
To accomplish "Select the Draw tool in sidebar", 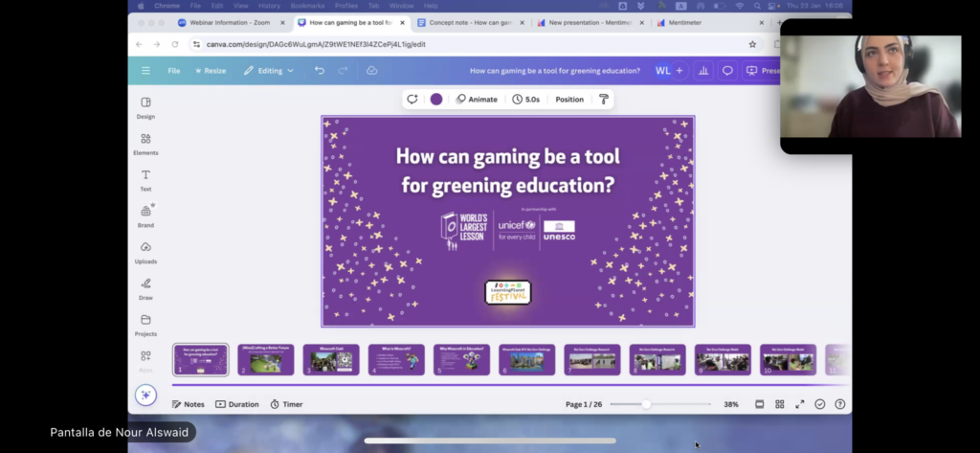I will [145, 288].
